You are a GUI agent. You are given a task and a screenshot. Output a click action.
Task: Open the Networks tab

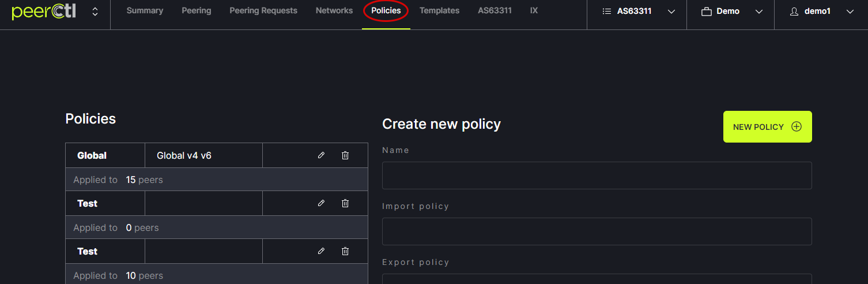(334, 11)
